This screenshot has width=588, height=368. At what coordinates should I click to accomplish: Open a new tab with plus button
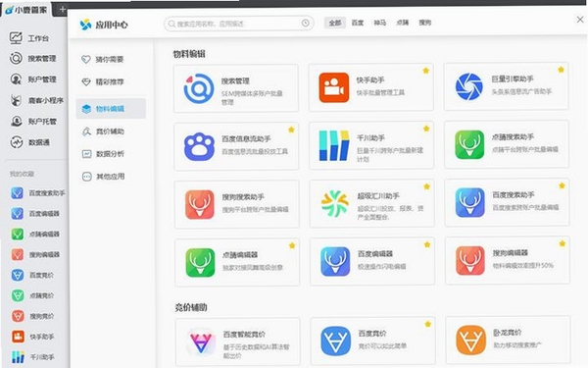[x=63, y=10]
